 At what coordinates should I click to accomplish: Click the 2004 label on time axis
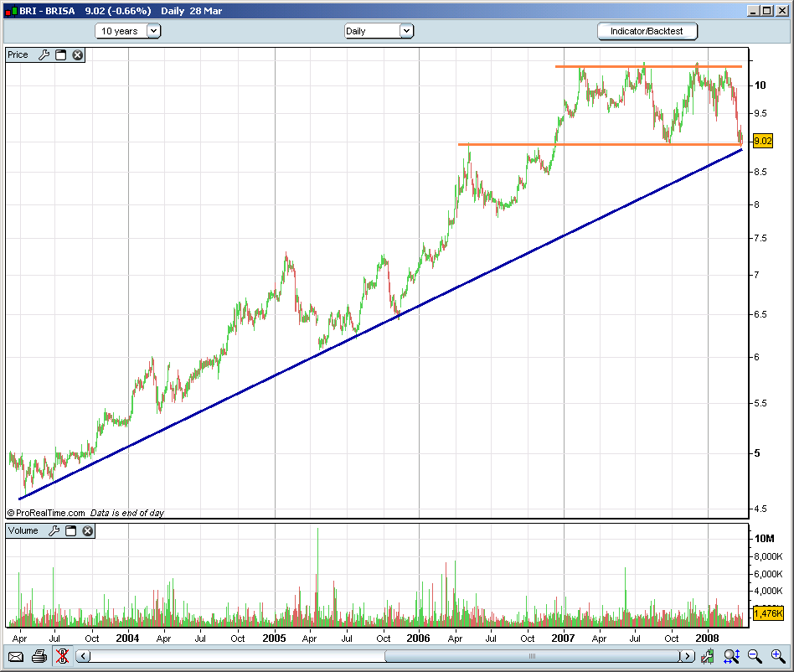(127, 638)
